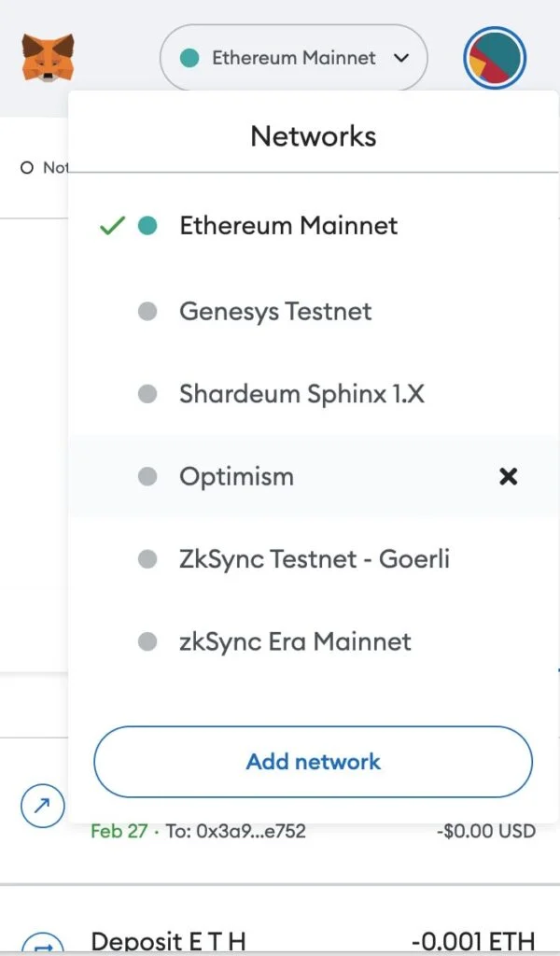Open the Ethereum Mainnet network dropdown
This screenshot has height=956, width=560.
294,57
